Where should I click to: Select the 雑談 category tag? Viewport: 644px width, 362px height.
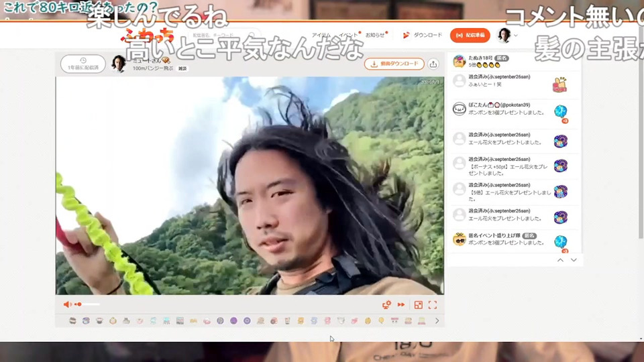point(182,68)
